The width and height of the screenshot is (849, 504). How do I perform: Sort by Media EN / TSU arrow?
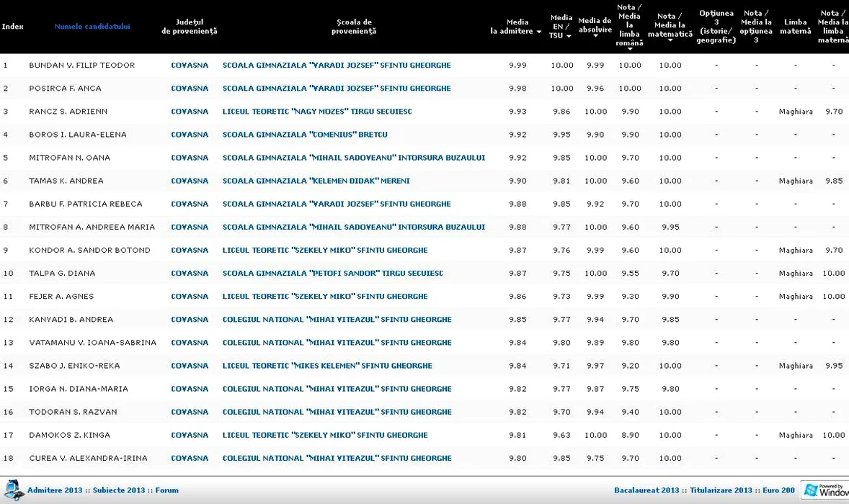point(569,36)
